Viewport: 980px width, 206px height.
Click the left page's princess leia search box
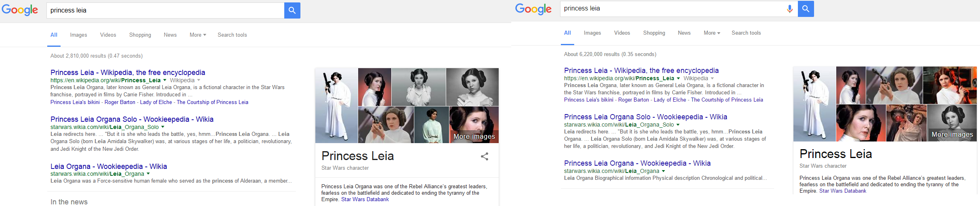166,10
